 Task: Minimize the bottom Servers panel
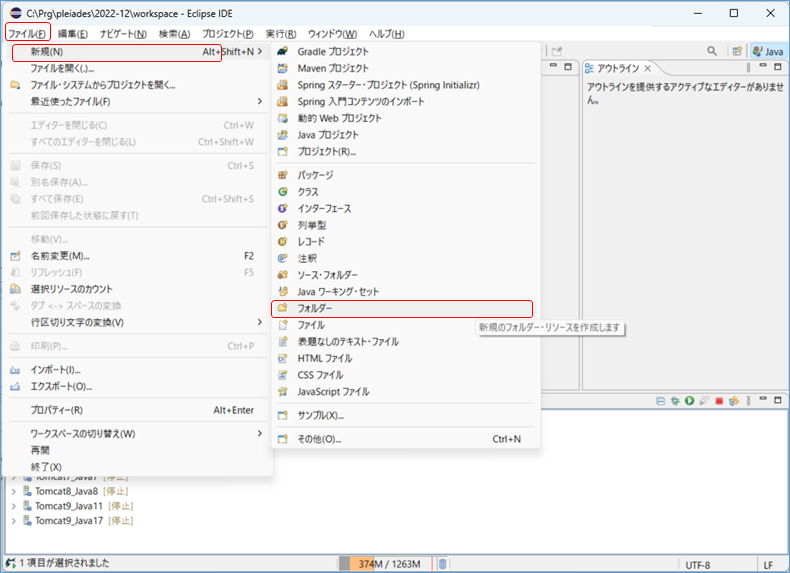click(763, 399)
